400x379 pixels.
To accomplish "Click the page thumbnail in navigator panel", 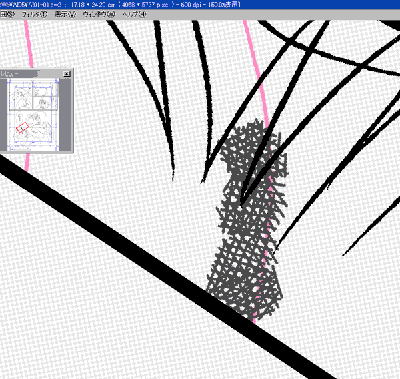I will [x=33, y=114].
